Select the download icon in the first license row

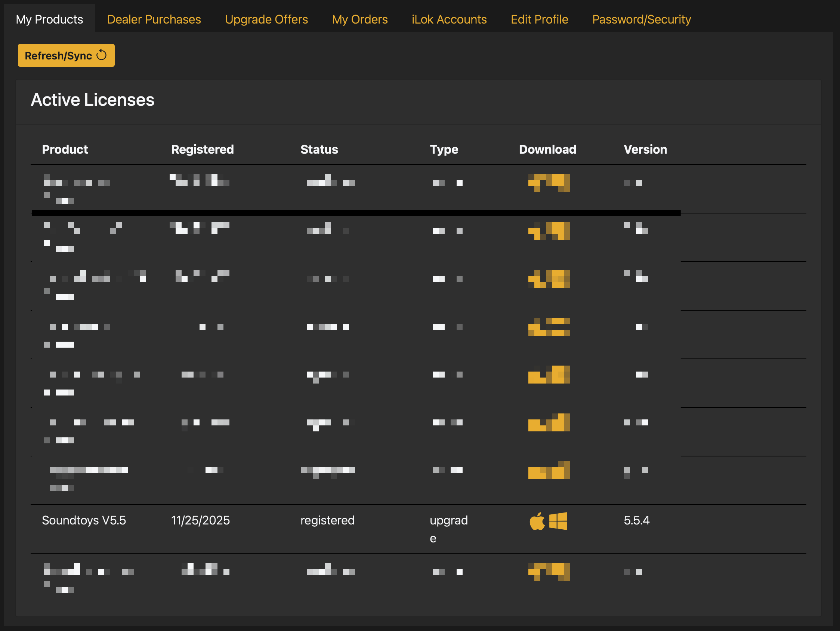[549, 183]
